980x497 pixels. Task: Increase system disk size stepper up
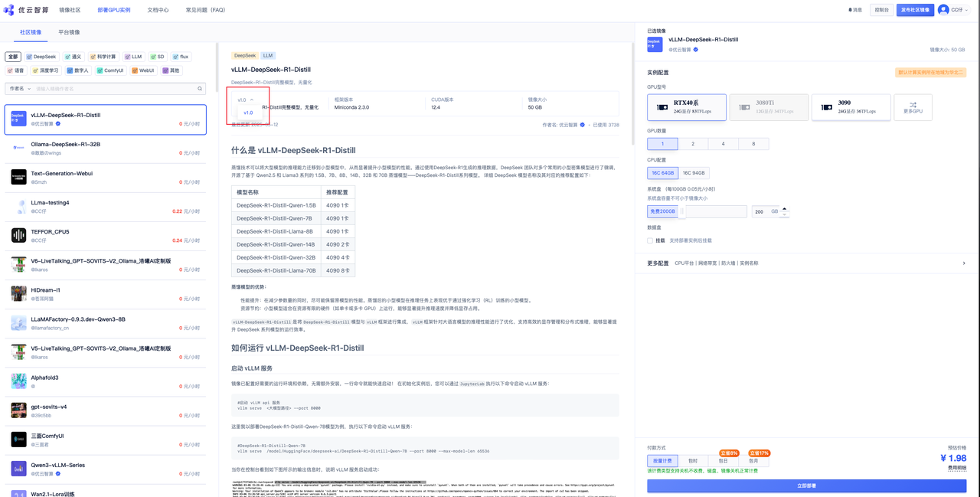pyautogui.click(x=784, y=209)
